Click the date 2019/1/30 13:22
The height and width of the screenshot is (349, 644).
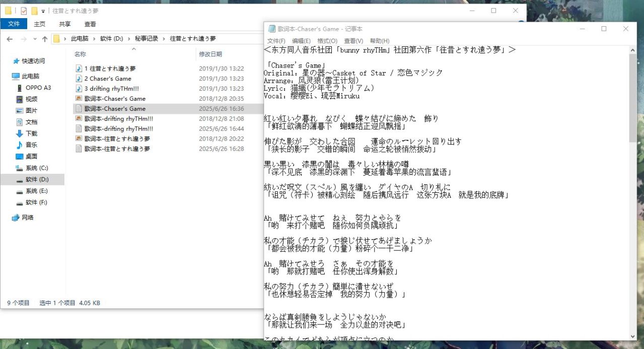(222, 68)
